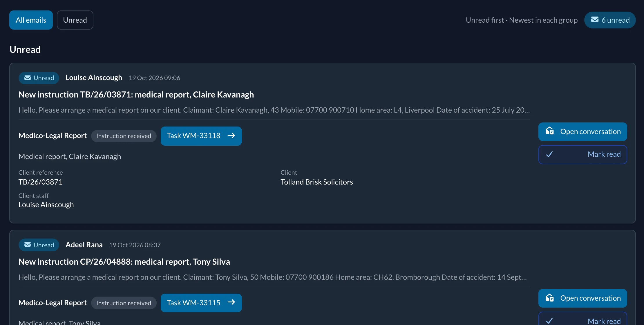Click the arrow icon on Task WM-33118
Image resolution: width=644 pixels, height=325 pixels.
(231, 136)
